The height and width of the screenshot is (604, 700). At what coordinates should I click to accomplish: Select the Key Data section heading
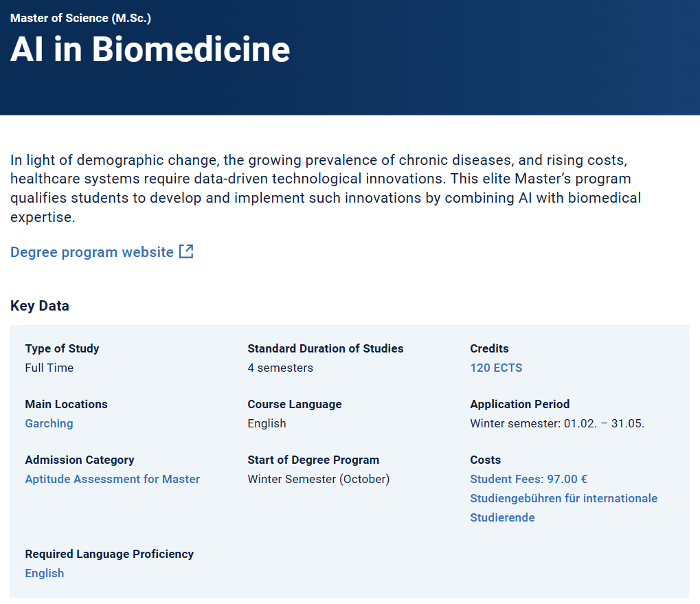coord(40,306)
